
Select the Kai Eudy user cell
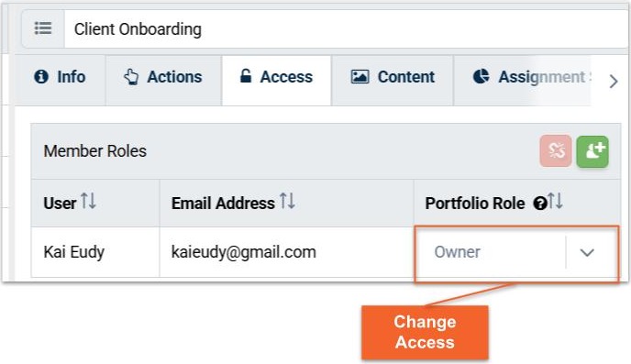(95, 252)
